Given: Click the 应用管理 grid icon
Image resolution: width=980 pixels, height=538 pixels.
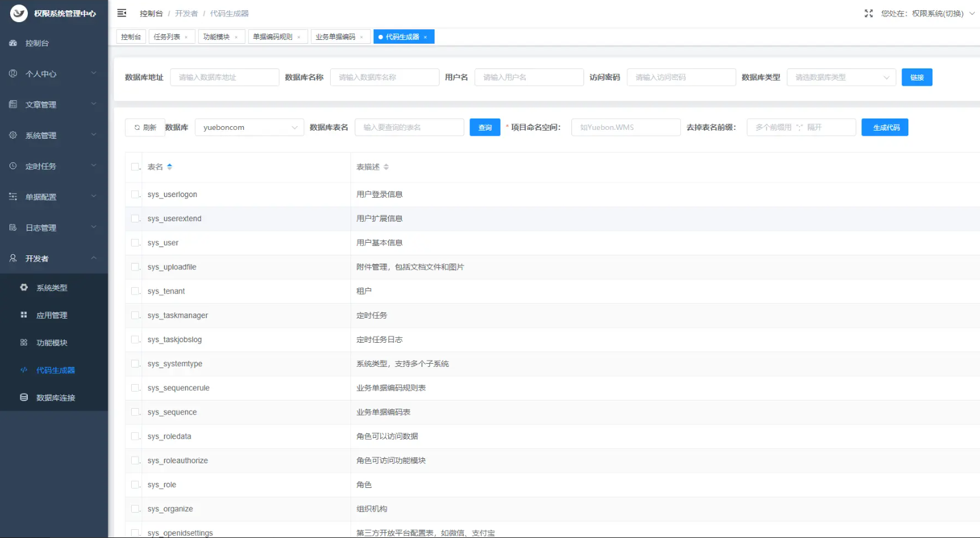Looking at the screenshot, I should coord(24,315).
